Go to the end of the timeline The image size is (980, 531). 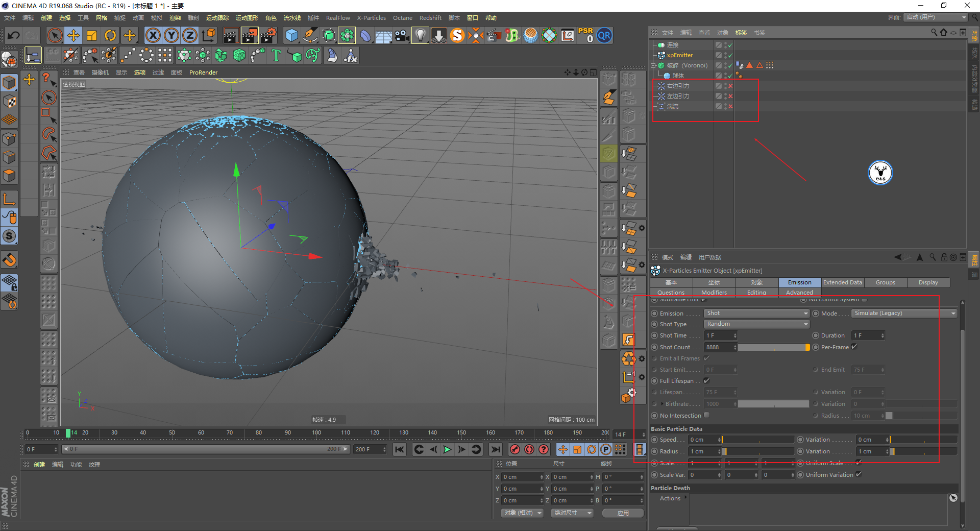coord(495,449)
